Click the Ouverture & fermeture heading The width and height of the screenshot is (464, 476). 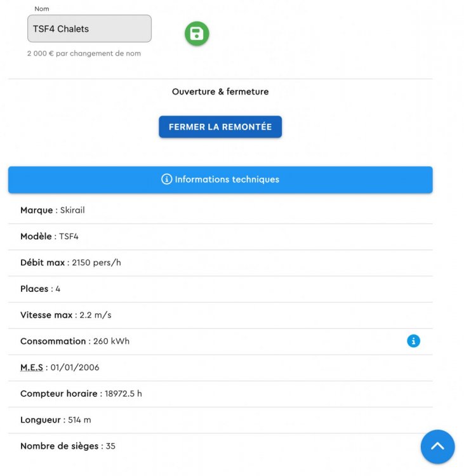(220, 92)
